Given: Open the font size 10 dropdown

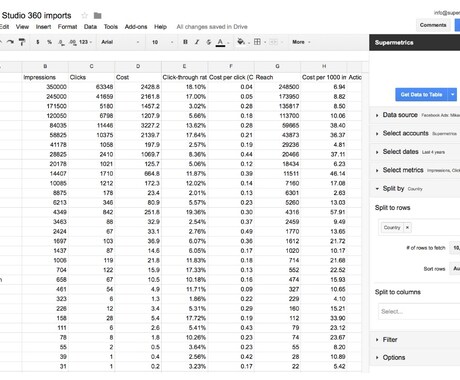Looking at the screenshot, I should (163, 42).
